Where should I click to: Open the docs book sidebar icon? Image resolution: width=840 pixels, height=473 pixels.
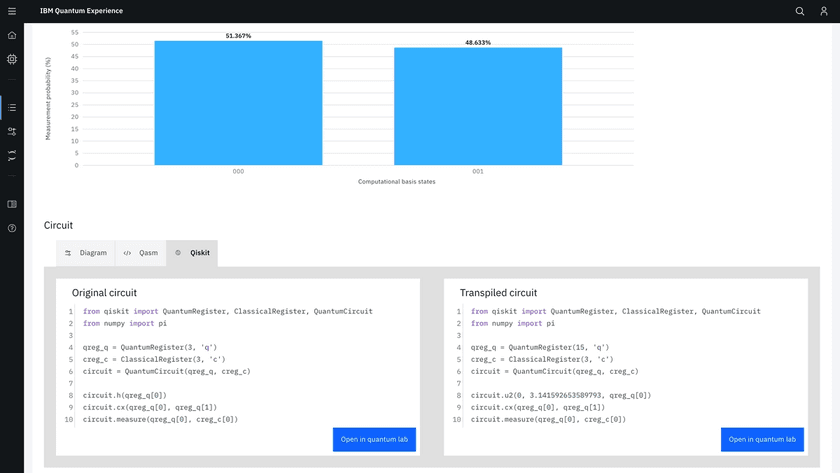tap(12, 204)
